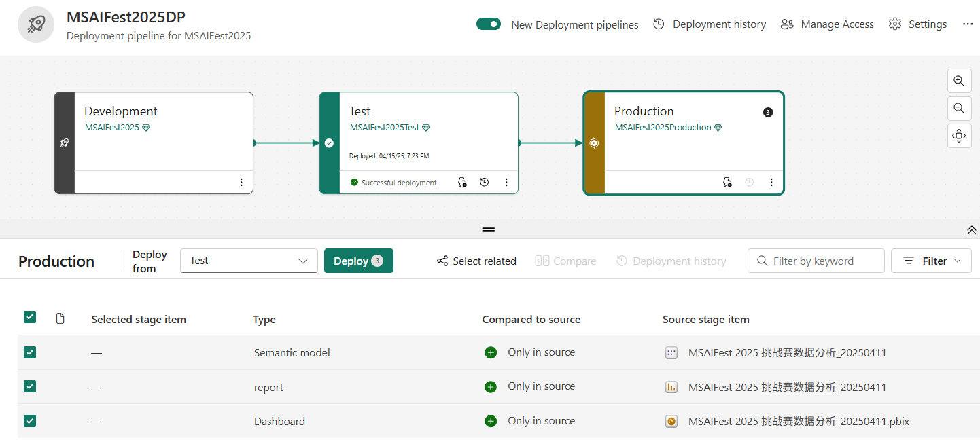Screen dimensions: 980x444
Task: Select the Development stage card
Action: (x=154, y=143)
